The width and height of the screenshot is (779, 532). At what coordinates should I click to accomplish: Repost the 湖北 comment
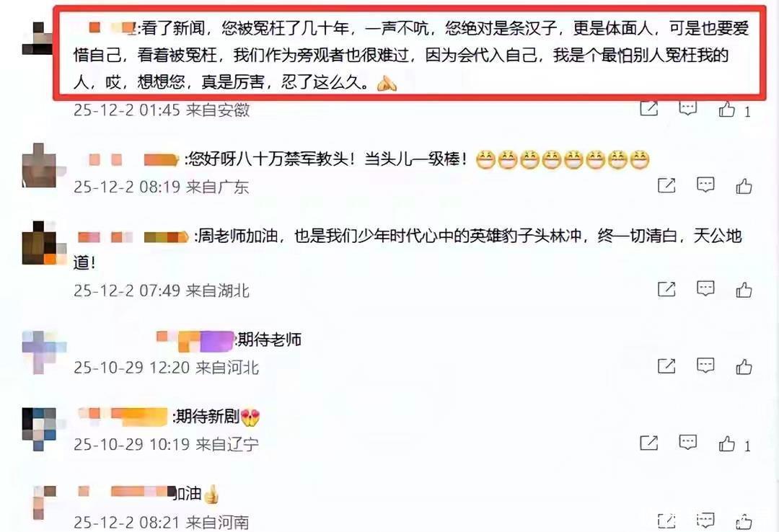pos(666,288)
